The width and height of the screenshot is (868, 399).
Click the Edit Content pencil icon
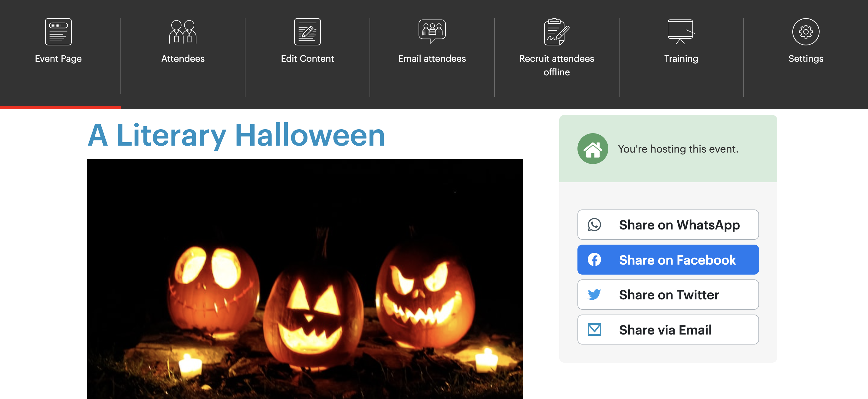coord(307,32)
